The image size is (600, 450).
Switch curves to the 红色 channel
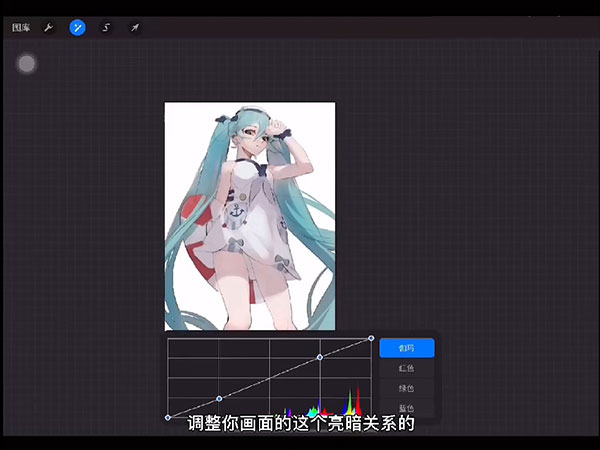click(x=406, y=368)
